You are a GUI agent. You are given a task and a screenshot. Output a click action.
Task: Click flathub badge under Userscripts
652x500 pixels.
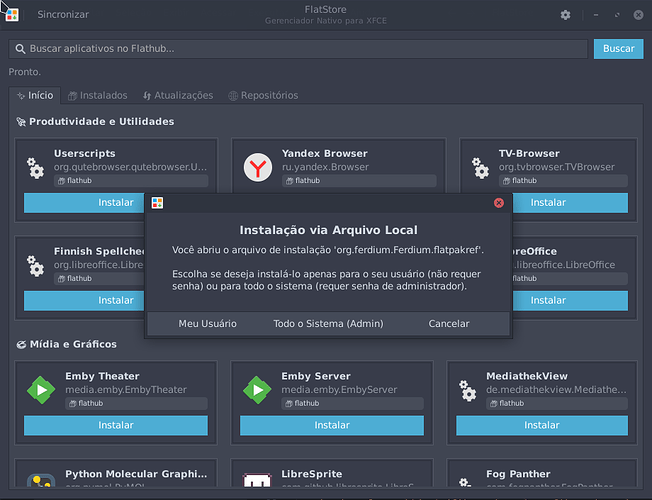pos(131,181)
